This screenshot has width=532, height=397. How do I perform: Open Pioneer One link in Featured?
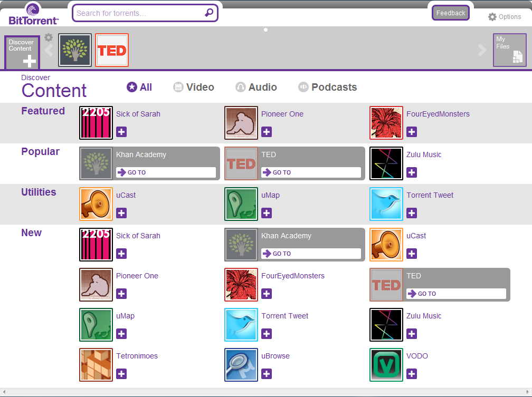[282, 114]
